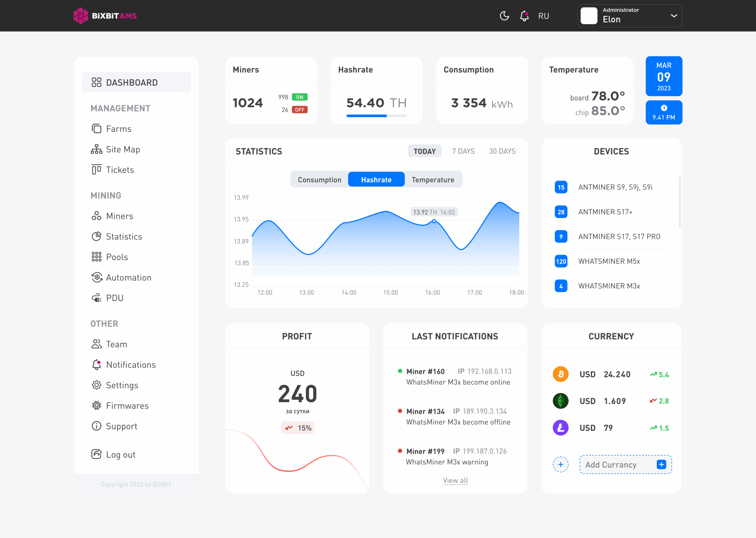This screenshot has width=756, height=538.
Task: Click the Hashrate progress bar
Action: pos(376,116)
